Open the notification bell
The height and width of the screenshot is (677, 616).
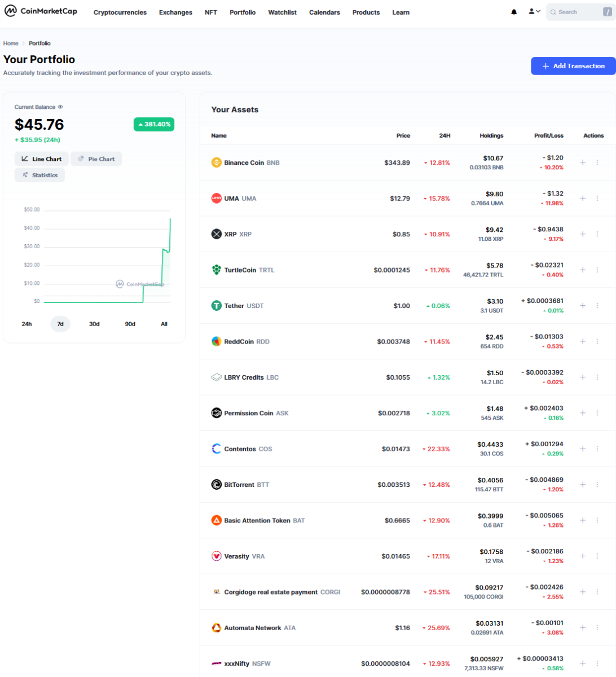(x=514, y=11)
